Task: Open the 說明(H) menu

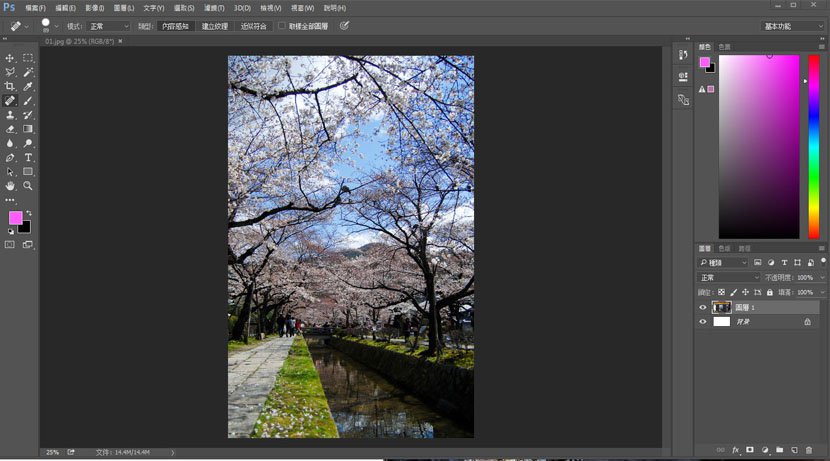Action: pyautogui.click(x=335, y=8)
